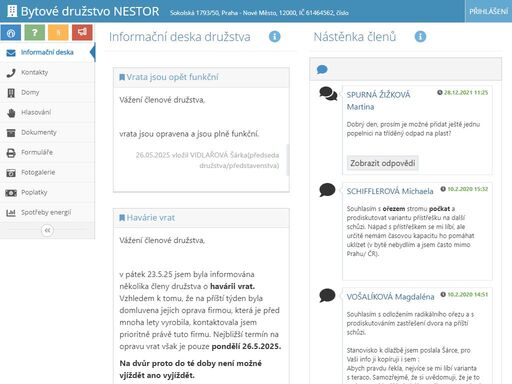Image resolution: width=512 pixels, height=384 pixels.
Task: Click info icon beside Nástěnka členů heading
Action: click(x=420, y=36)
